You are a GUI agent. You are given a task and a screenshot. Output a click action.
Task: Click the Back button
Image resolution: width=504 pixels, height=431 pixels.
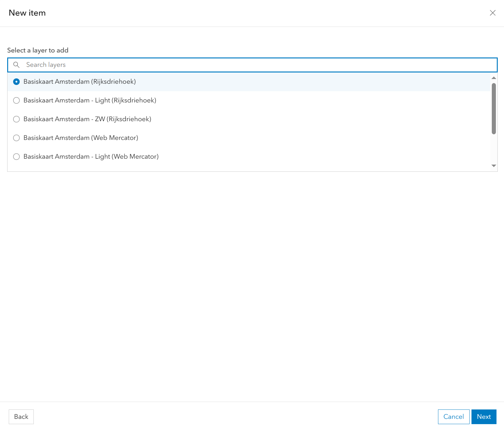pyautogui.click(x=21, y=417)
